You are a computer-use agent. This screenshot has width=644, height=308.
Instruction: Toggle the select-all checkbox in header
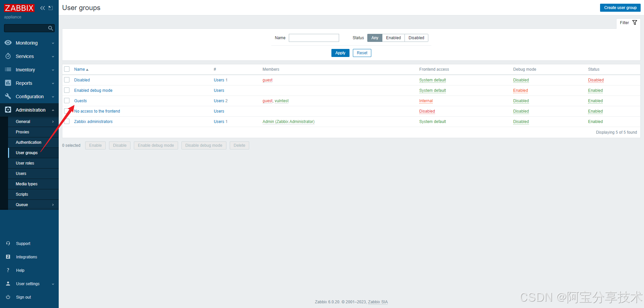[x=67, y=69]
